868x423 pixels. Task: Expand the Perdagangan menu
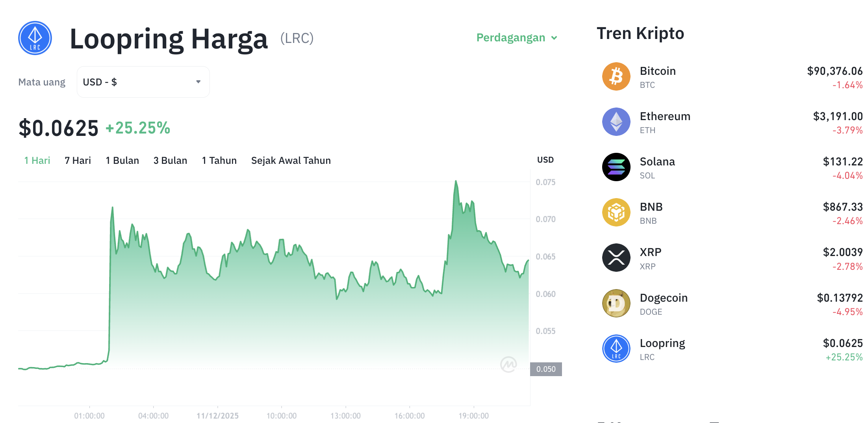(x=511, y=38)
